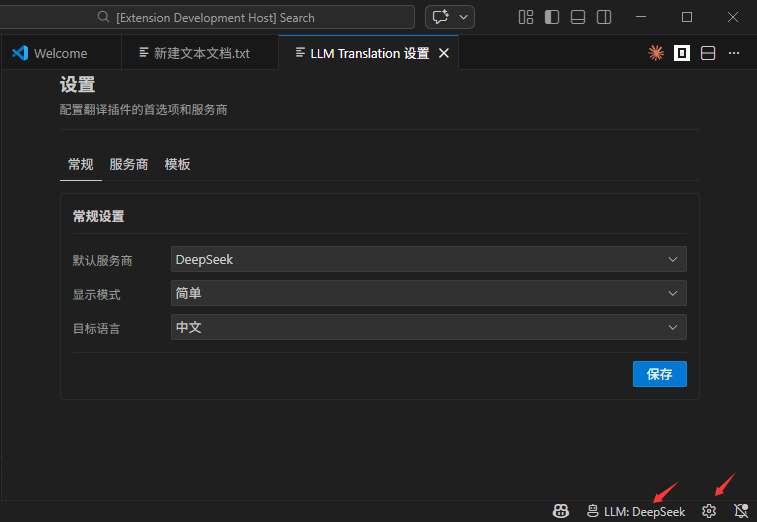
Task: Click the blue 保存 button
Action: coord(659,374)
